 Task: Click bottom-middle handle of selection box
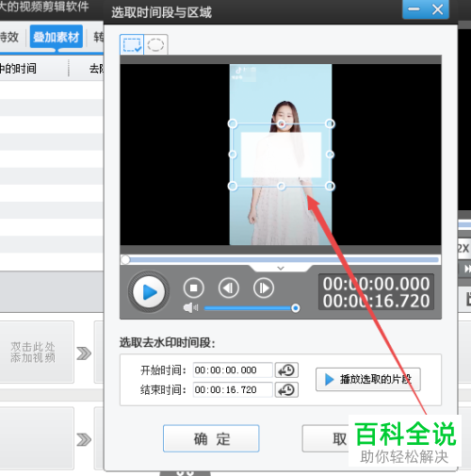click(282, 187)
